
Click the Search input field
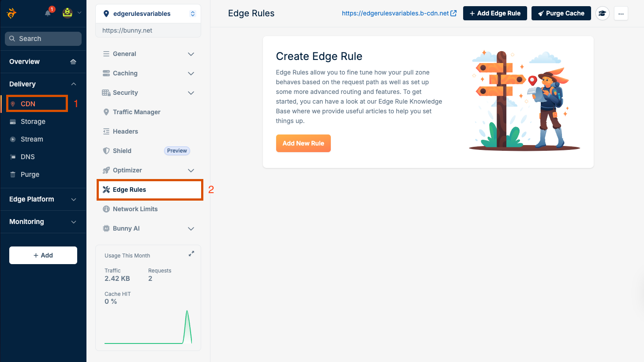43,38
